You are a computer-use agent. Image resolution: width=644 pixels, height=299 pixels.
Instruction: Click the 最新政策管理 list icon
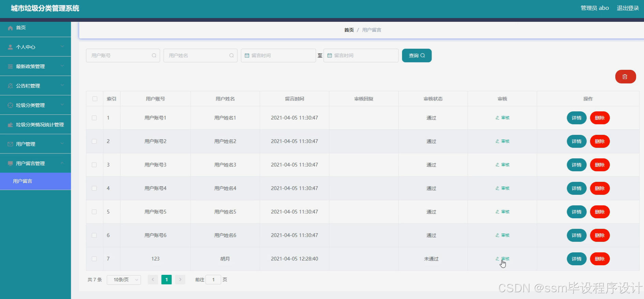point(10,67)
